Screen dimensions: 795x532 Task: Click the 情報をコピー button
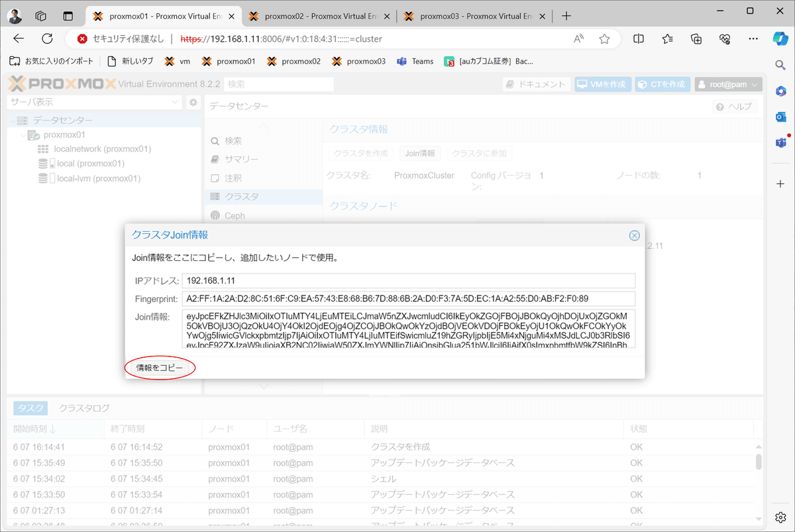pyautogui.click(x=159, y=368)
